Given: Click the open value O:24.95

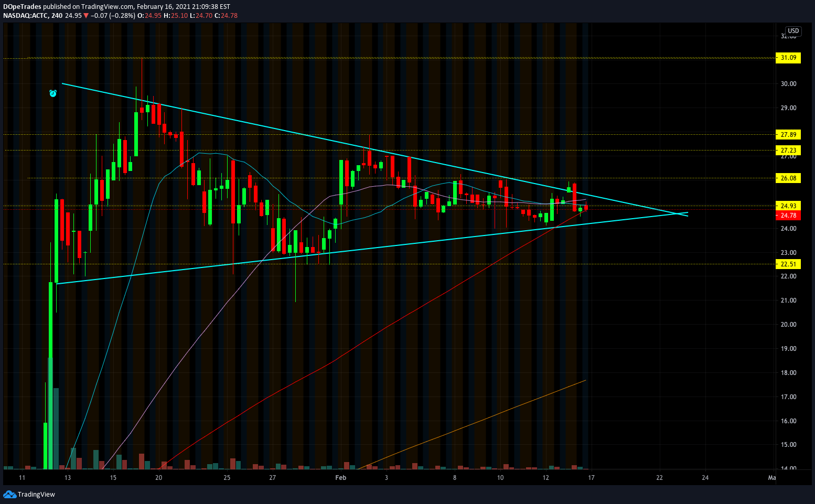Looking at the screenshot, I should [x=149, y=16].
